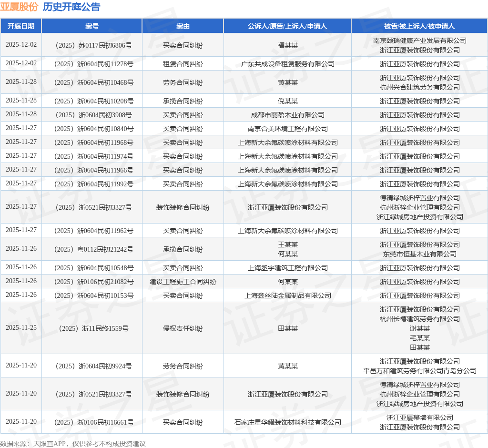Click case number (2025)浙0604民初9924号
This screenshot has width=488, height=448.
[x=94, y=367]
